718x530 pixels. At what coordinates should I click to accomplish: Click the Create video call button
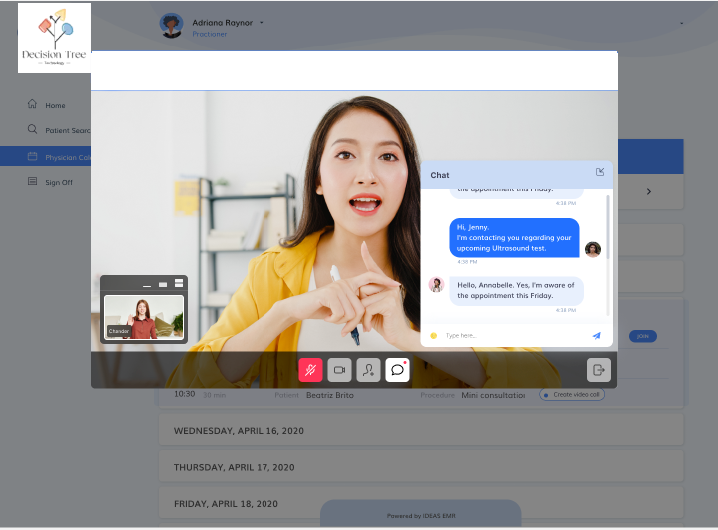572,395
